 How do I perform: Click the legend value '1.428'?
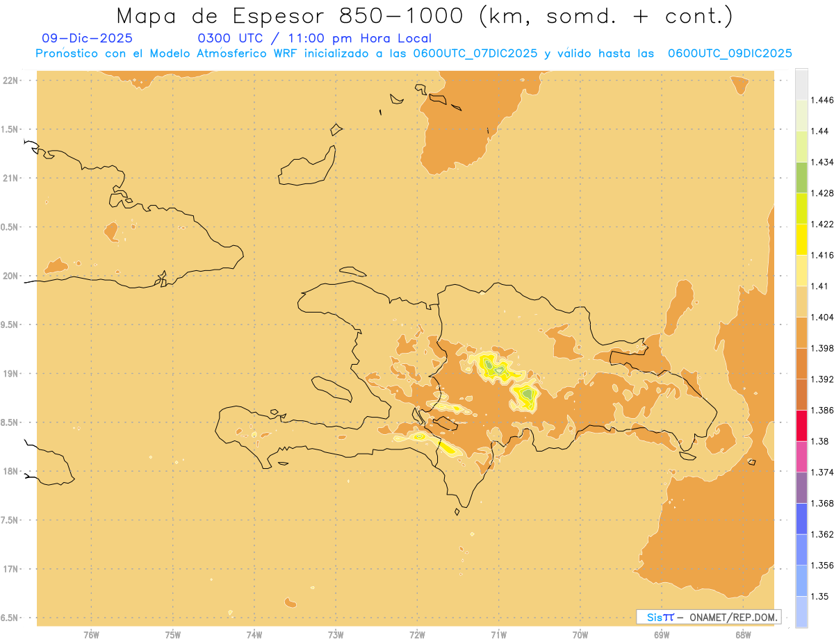821,193
